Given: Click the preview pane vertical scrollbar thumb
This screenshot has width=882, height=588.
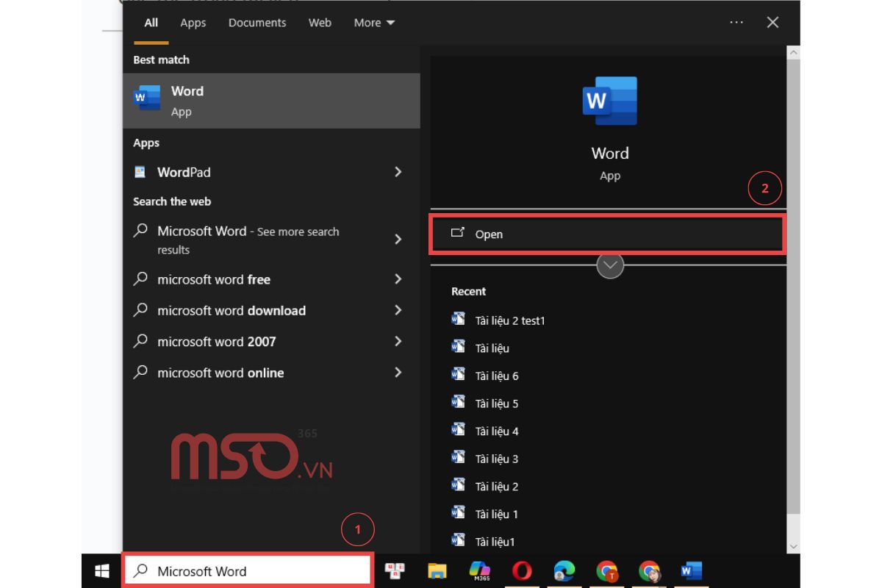Looking at the screenshot, I should (792, 287).
